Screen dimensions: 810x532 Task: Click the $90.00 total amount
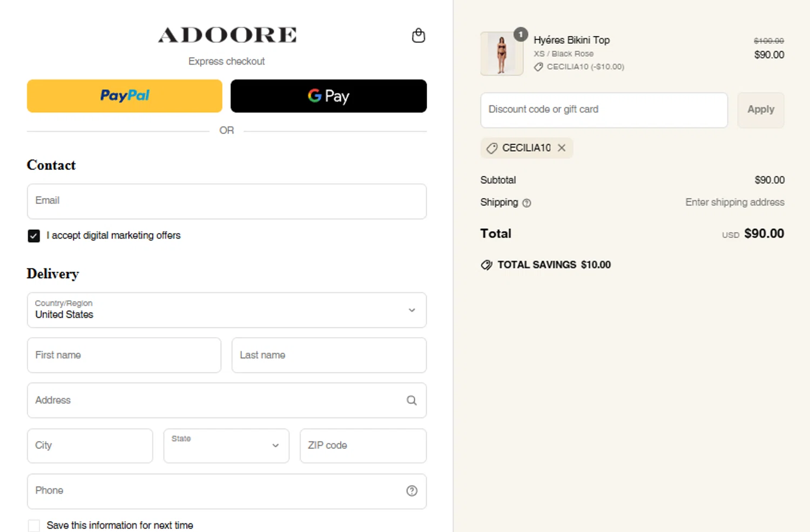coord(764,234)
